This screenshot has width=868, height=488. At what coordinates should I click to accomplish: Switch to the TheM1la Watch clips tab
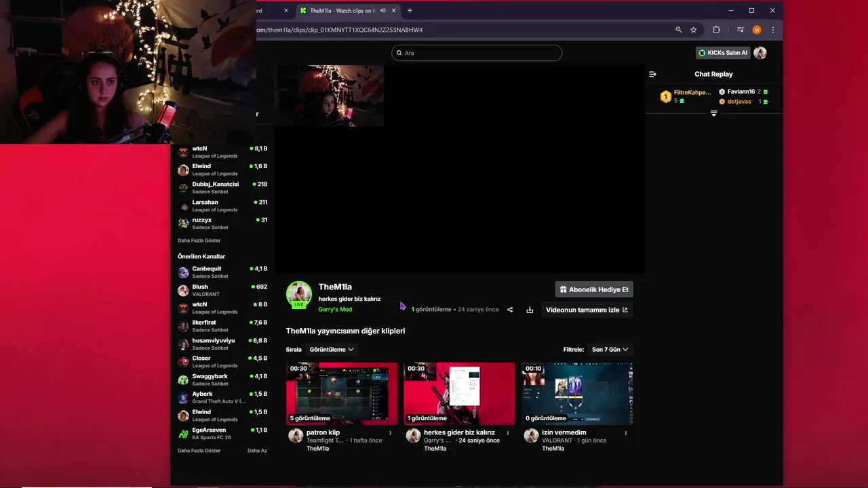341,10
